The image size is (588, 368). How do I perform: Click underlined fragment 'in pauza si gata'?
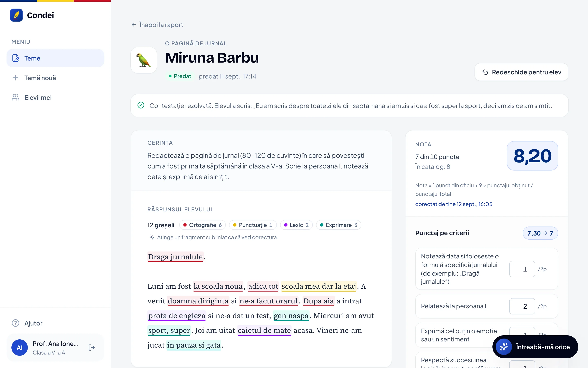tap(194, 345)
